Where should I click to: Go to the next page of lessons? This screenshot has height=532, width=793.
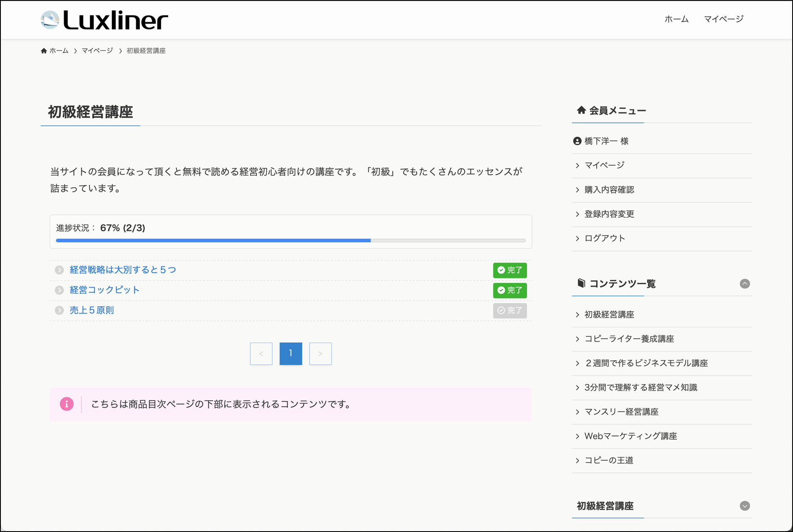tap(320, 354)
